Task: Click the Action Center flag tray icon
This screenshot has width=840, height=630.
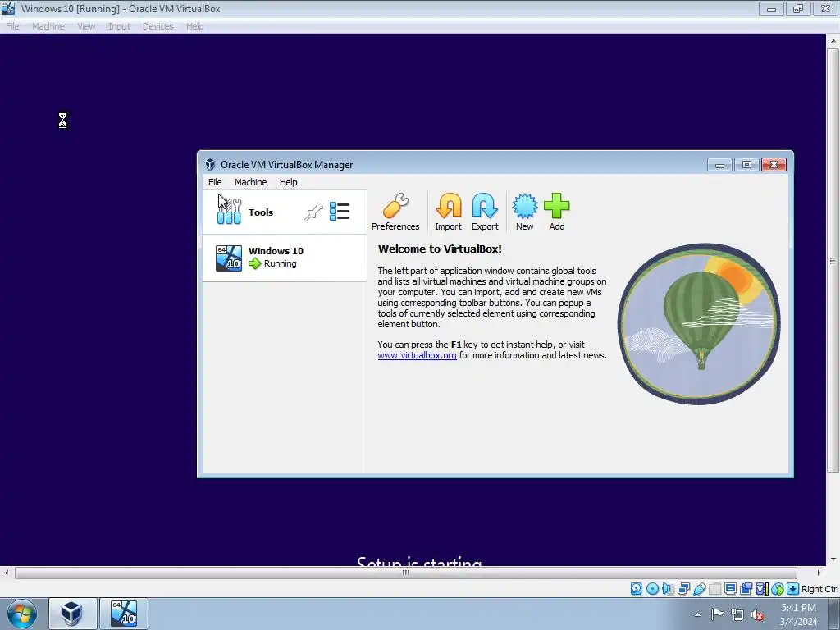Action: coord(717,614)
